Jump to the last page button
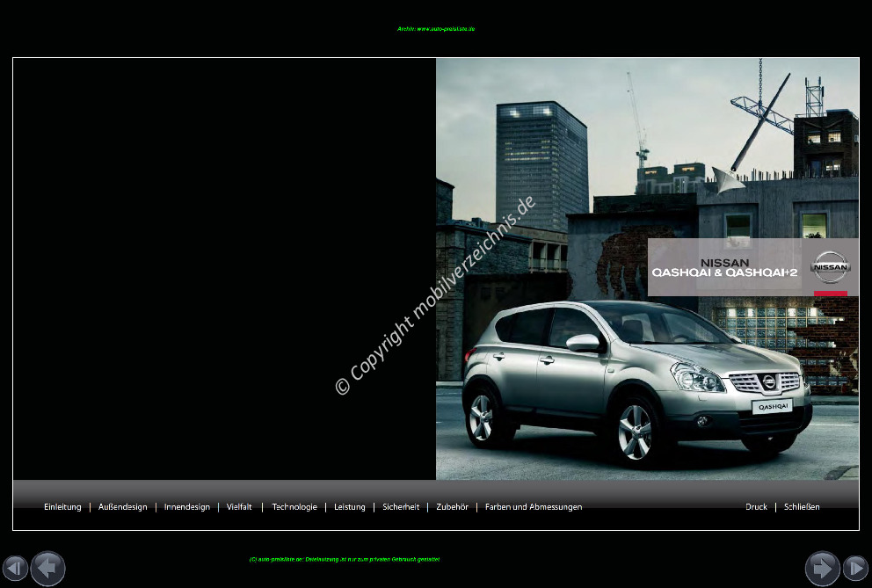Screen dimensions: 872x588 click(x=856, y=569)
